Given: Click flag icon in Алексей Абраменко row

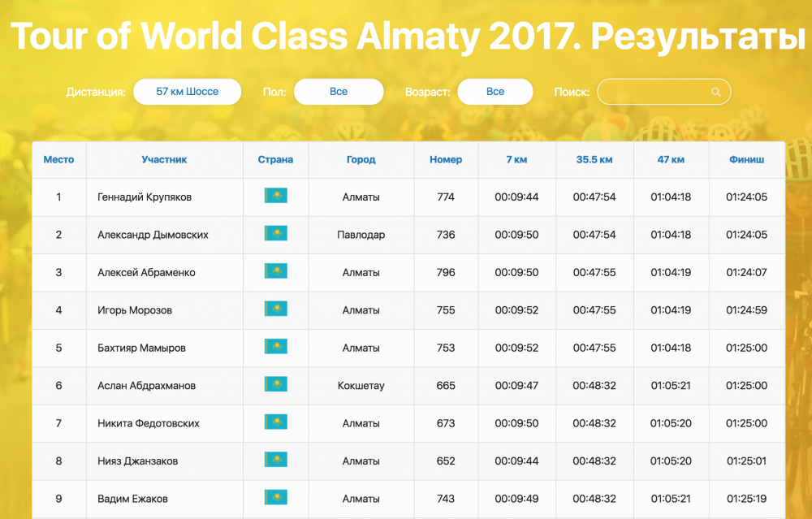Looking at the screenshot, I should pyautogui.click(x=275, y=272).
